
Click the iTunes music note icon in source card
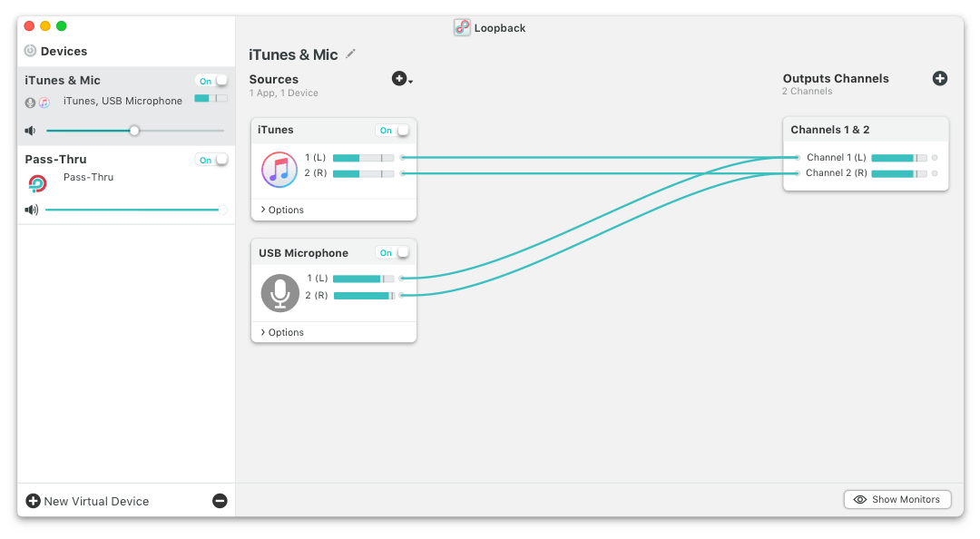[279, 170]
